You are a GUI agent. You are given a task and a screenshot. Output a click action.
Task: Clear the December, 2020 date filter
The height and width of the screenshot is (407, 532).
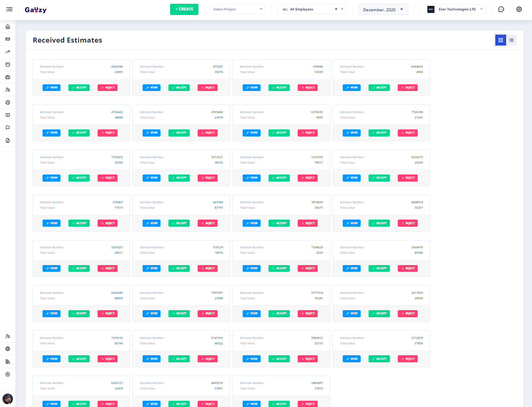pyautogui.click(x=402, y=9)
